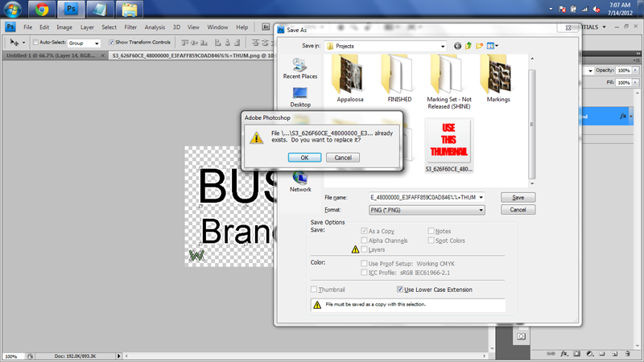Expand the Save in folder dropdown
The width and height of the screenshot is (644, 362).
coord(442,47)
